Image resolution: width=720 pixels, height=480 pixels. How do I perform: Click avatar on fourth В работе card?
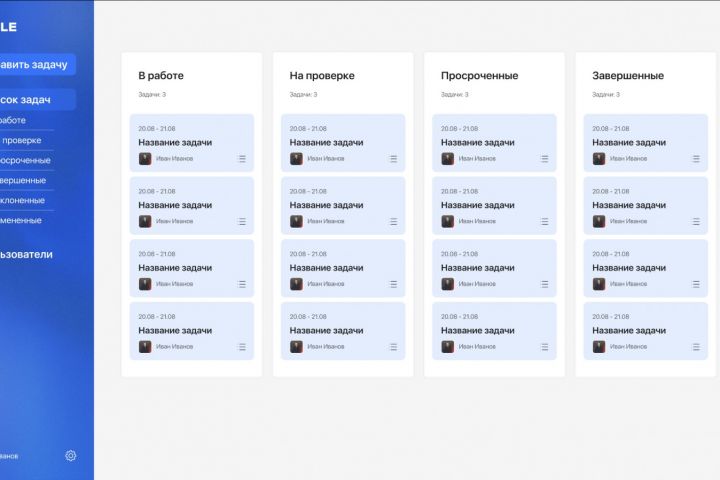145,347
